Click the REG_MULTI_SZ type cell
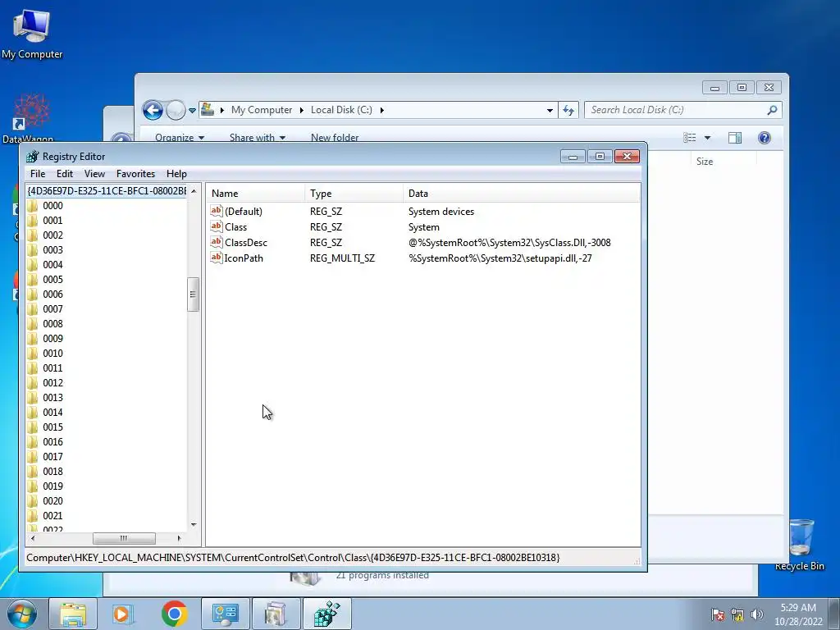The height and width of the screenshot is (630, 840). 342,258
